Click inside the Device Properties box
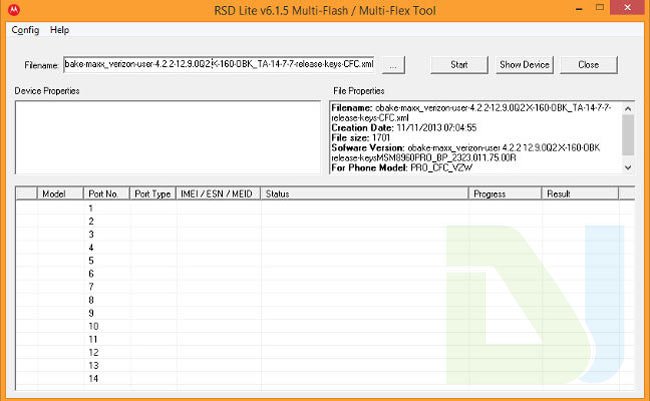 click(x=168, y=137)
